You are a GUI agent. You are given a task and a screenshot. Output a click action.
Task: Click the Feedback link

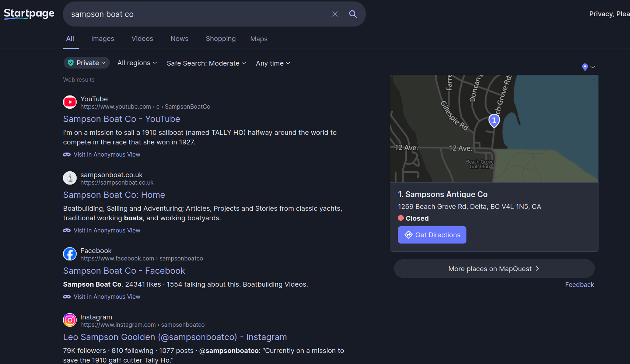tap(580, 285)
